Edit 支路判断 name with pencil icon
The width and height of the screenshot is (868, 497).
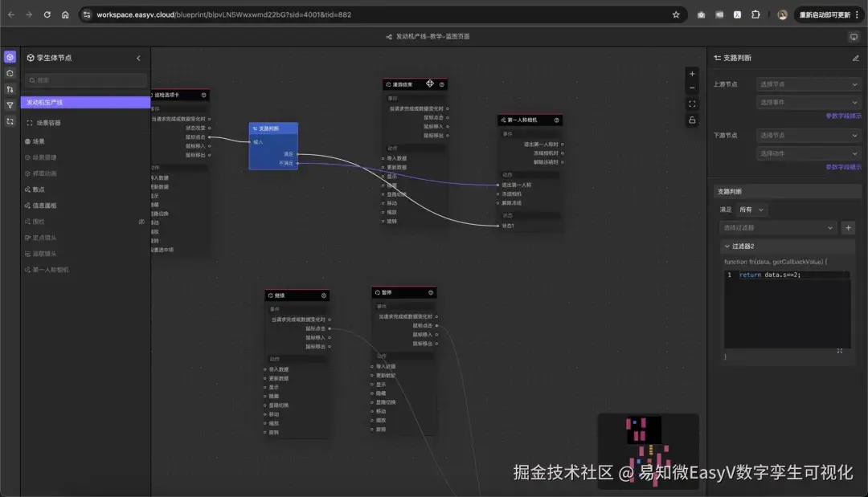856,58
